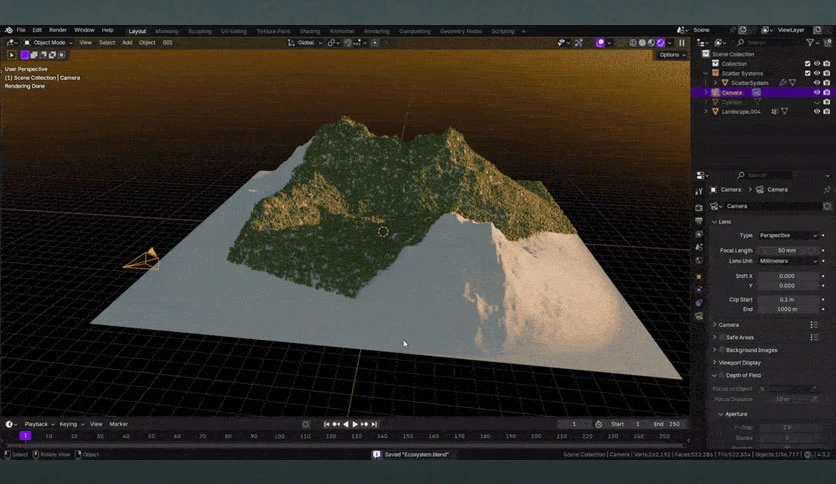Screen dimensions: 836x484
Task: Open the Object Constraints properties tab
Action: click(699, 303)
